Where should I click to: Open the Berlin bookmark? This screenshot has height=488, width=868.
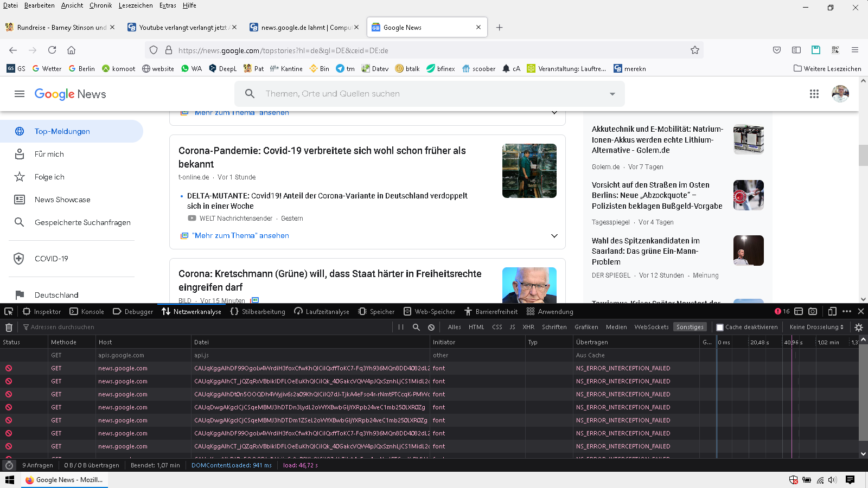coord(81,68)
